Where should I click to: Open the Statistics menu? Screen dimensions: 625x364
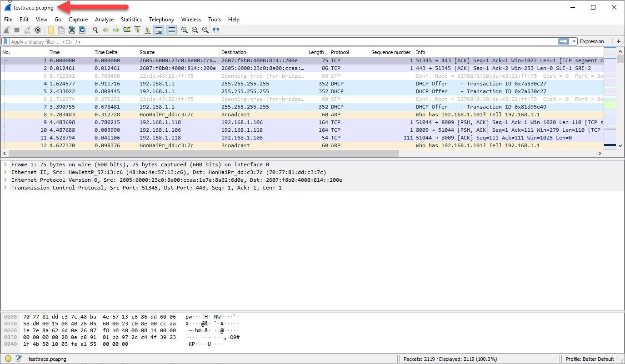[131, 19]
